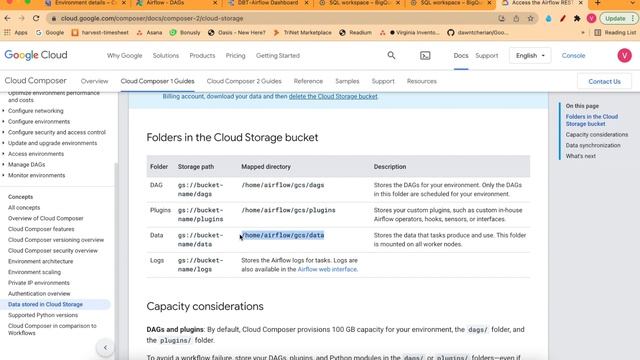Open the dawntcherian GitHub bookmark
Screen dimensions: 640x360
(478, 33)
